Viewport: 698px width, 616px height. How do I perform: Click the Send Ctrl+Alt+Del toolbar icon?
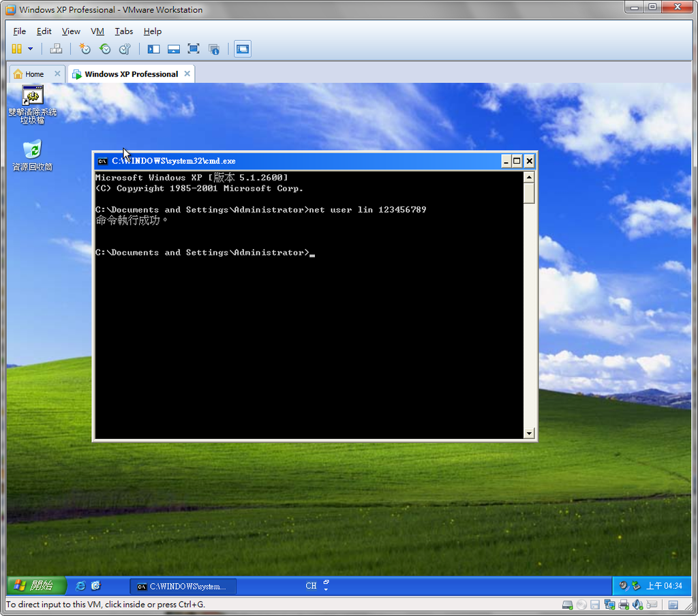click(x=56, y=49)
